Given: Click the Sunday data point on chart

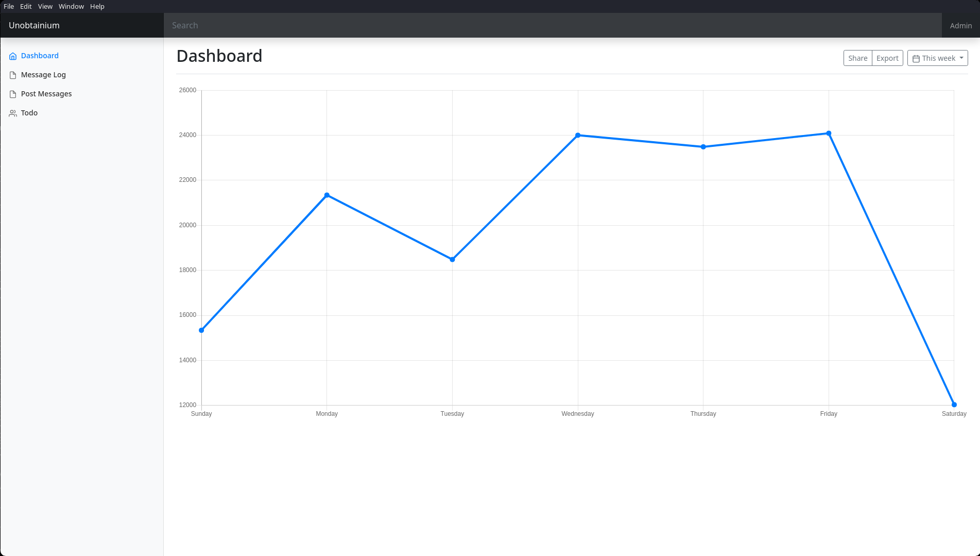Looking at the screenshot, I should [201, 330].
